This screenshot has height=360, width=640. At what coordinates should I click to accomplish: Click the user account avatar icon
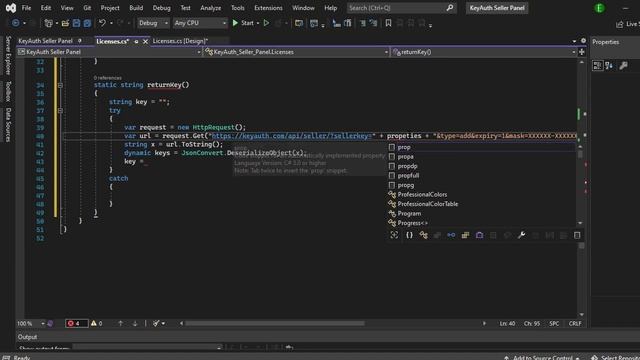tap(600, 8)
